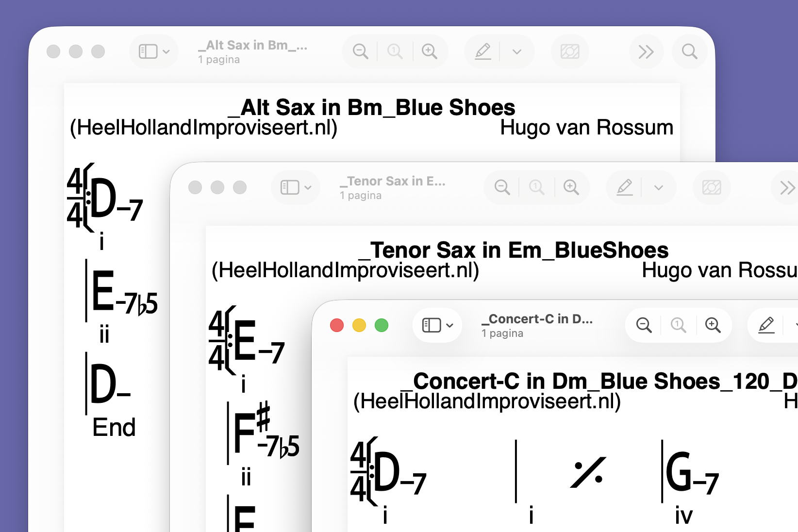Click the G-7 chord in Concert-C document
This screenshot has height=532, width=798.
pyautogui.click(x=692, y=472)
